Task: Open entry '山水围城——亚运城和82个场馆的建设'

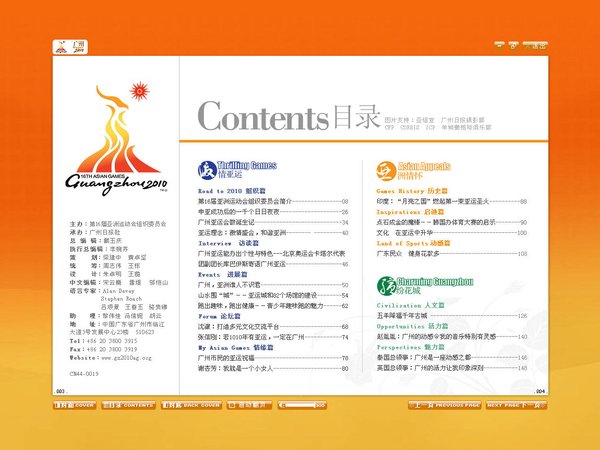Action: click(273, 295)
